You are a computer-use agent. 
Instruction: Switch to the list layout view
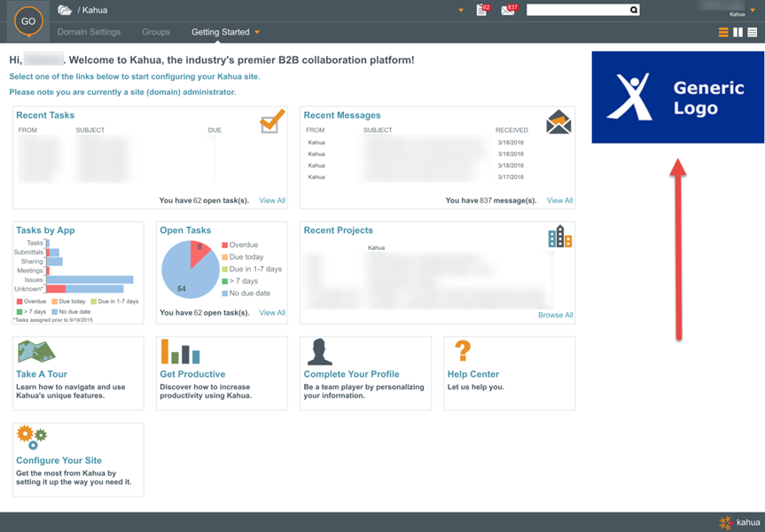[x=752, y=33]
